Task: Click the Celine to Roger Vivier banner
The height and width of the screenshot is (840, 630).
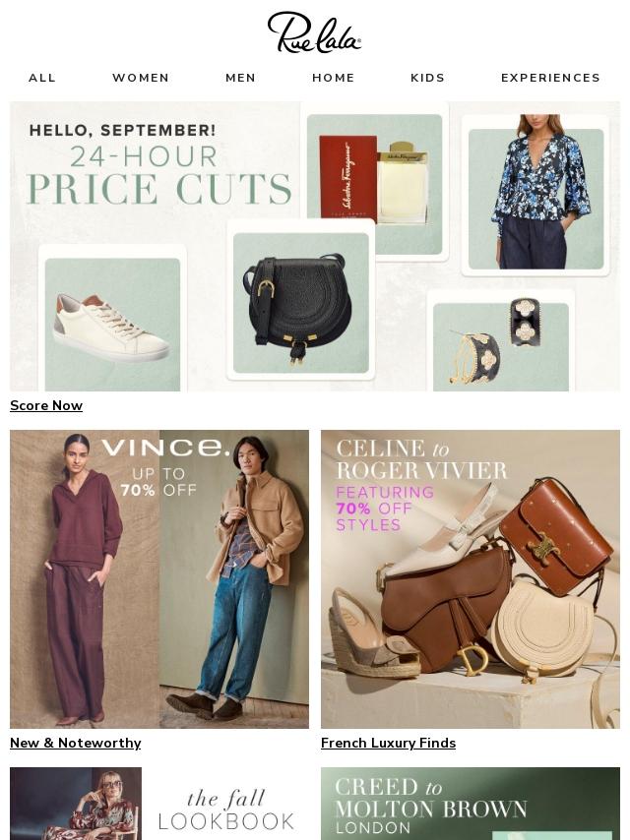Action: point(471,579)
